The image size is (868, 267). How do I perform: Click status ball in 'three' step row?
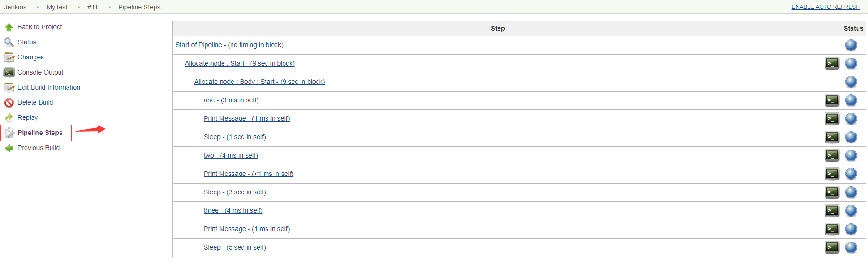(x=851, y=211)
